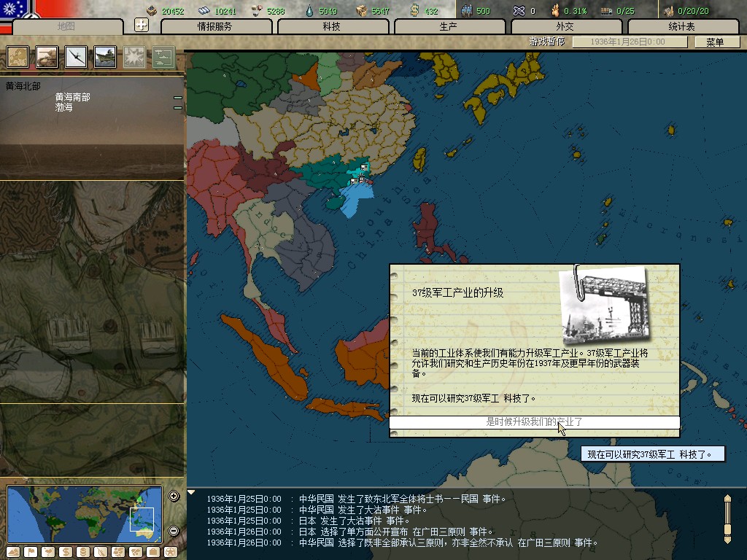
Task: Open the 统计表 statistics tab
Action: (683, 26)
